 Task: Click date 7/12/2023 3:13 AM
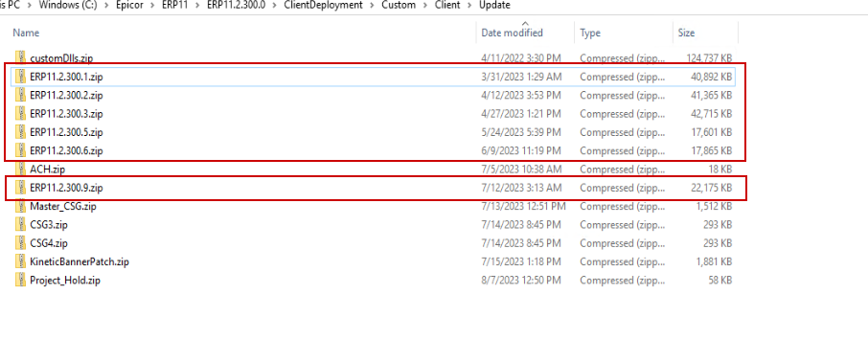(x=521, y=188)
